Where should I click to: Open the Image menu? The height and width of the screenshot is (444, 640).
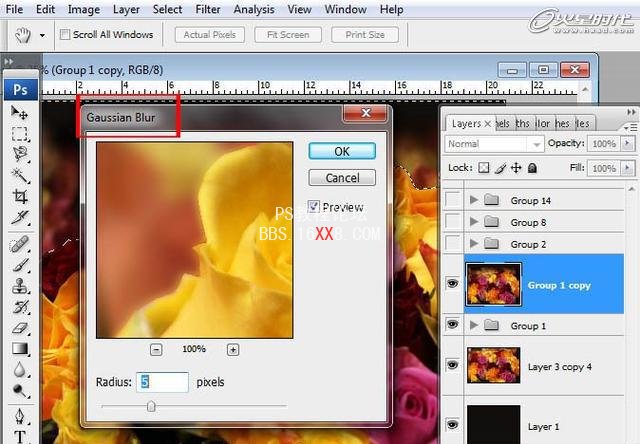point(84,9)
